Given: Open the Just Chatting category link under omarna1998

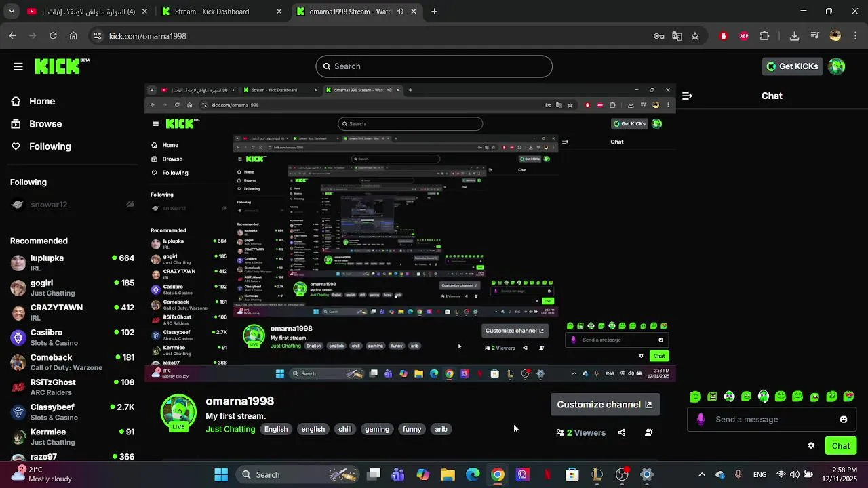Looking at the screenshot, I should 231,429.
